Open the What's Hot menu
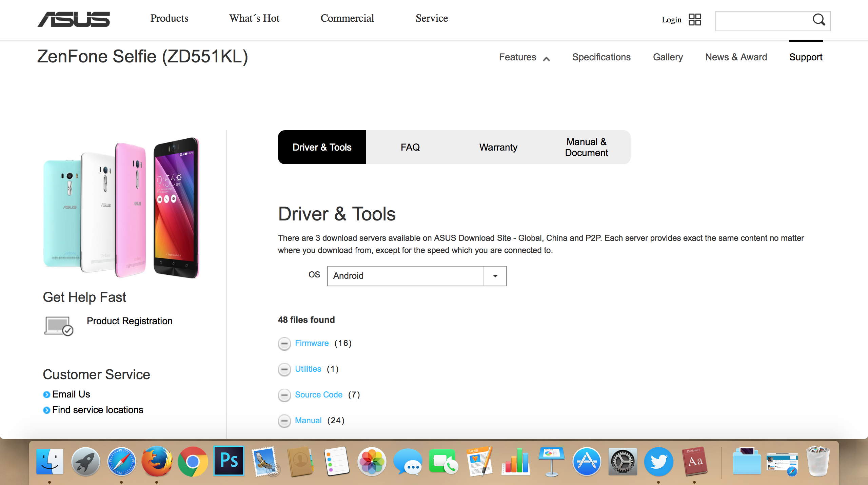The width and height of the screenshot is (868, 485). [254, 18]
